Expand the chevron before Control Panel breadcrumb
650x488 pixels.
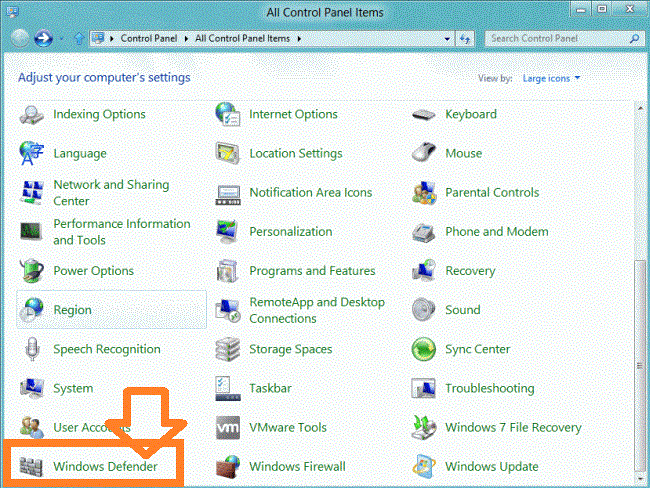click(112, 39)
